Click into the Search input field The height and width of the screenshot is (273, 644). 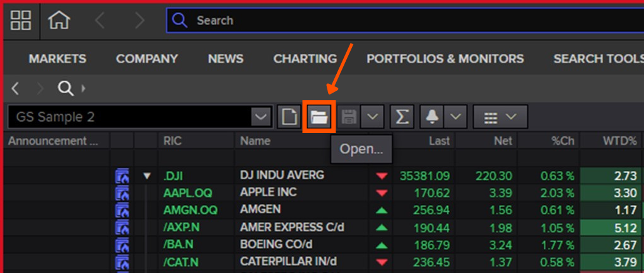[x=404, y=20]
